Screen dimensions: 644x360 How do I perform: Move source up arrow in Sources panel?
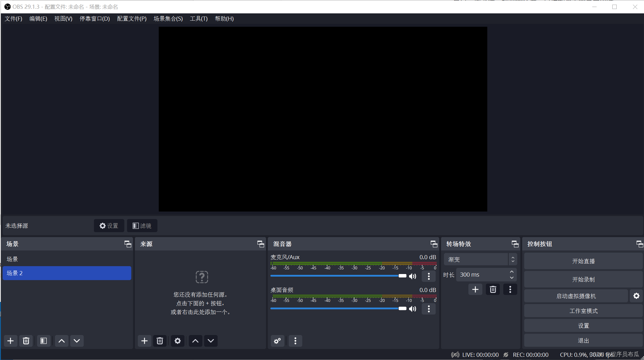click(x=195, y=341)
